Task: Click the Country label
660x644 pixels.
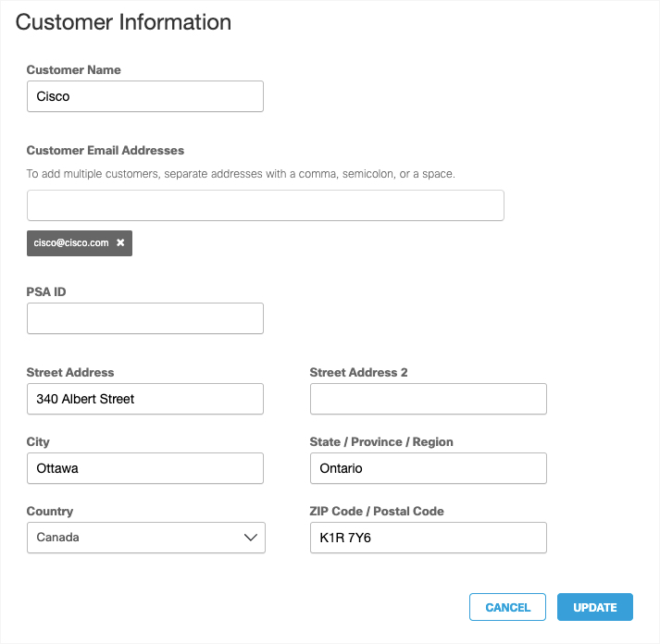Action: [50, 511]
